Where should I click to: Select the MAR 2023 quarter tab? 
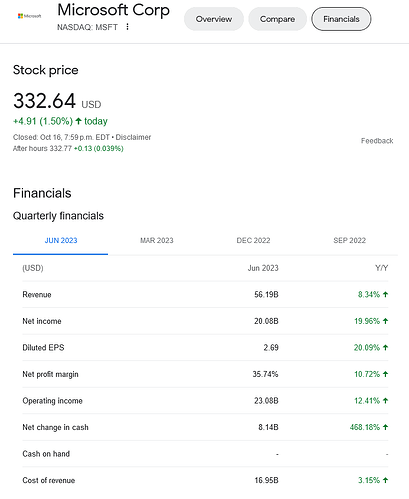tap(157, 241)
